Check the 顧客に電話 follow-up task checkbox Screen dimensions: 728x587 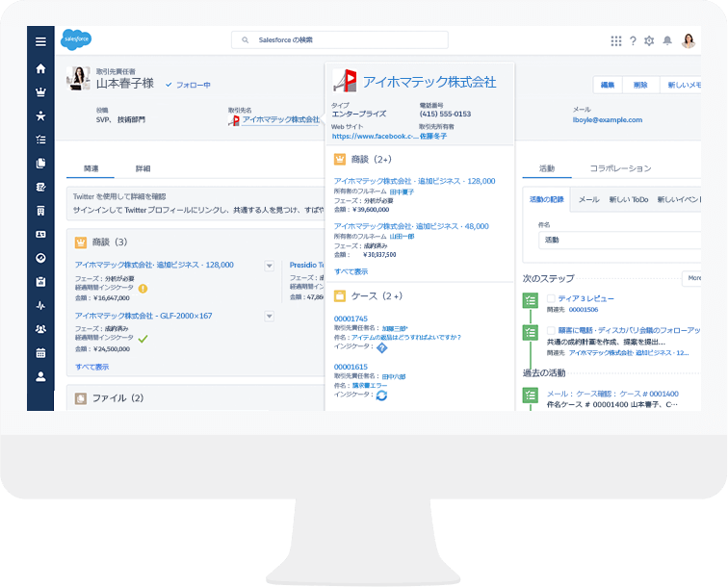(551, 329)
